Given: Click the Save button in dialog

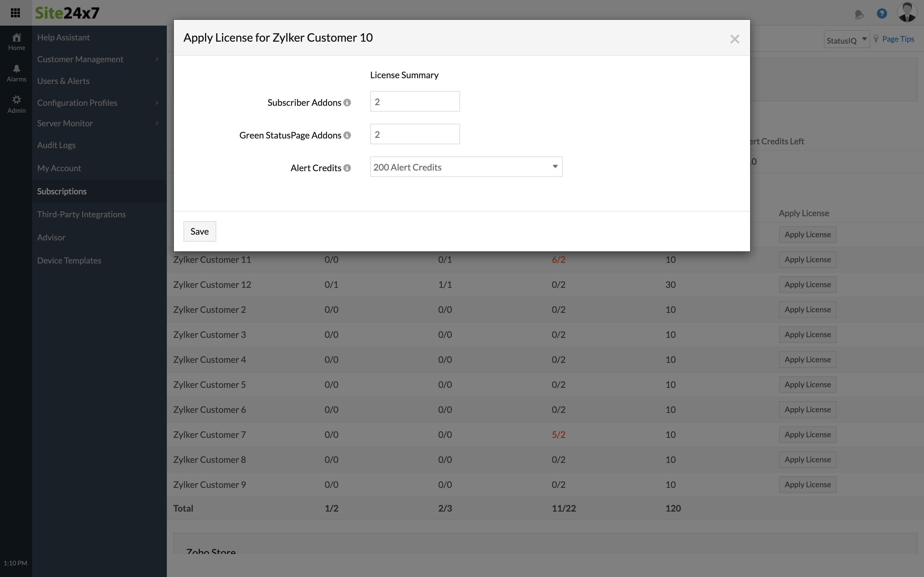Looking at the screenshot, I should pos(200,231).
